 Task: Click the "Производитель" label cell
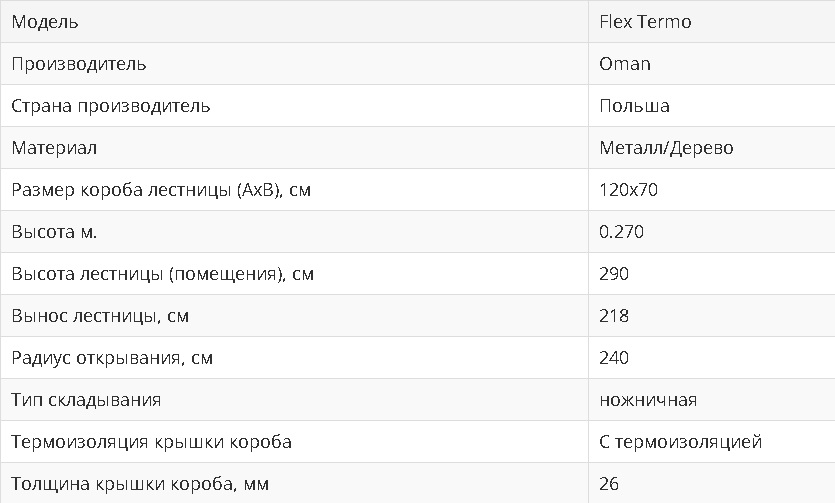click(x=79, y=64)
